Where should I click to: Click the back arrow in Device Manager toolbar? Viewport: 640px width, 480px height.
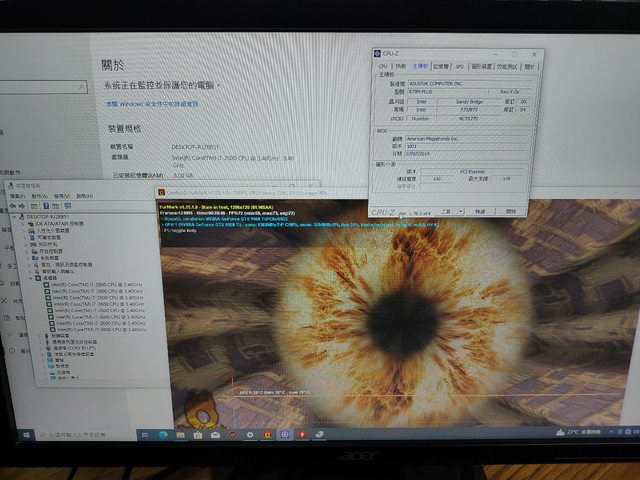click(x=13, y=206)
